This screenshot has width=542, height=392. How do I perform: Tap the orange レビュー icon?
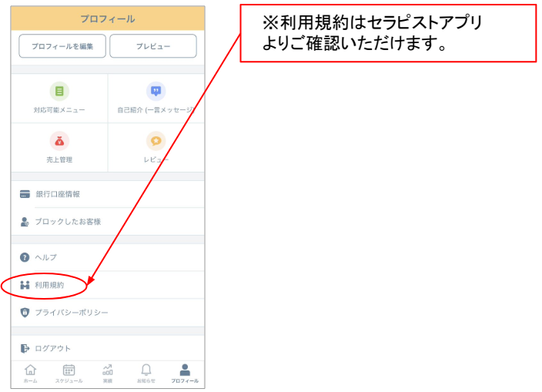tap(156, 140)
